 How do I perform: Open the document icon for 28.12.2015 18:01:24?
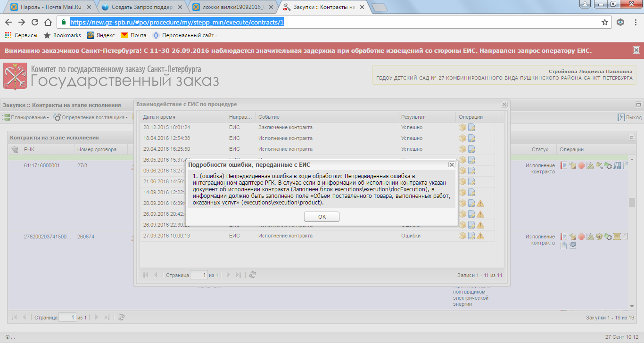[471, 127]
